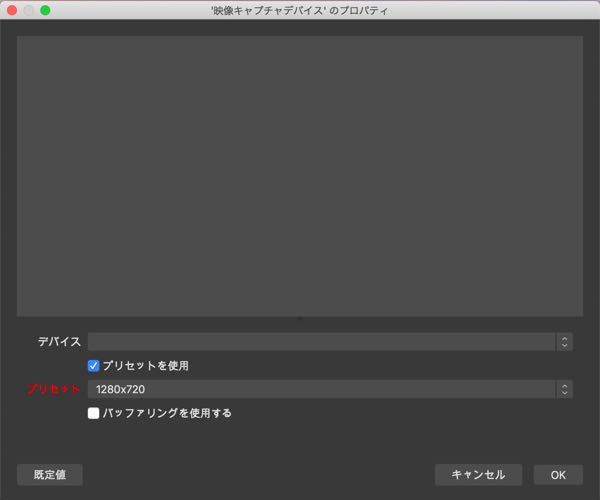This screenshot has height=500, width=600.
Task: Open the プリセット 1280x720 dropdown
Action: point(330,389)
